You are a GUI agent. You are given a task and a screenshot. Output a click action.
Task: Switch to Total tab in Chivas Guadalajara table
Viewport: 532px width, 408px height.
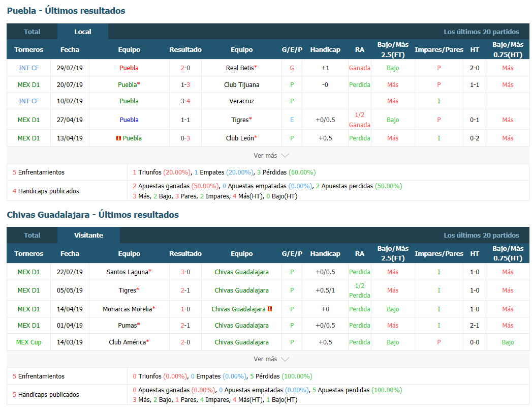pos(32,235)
